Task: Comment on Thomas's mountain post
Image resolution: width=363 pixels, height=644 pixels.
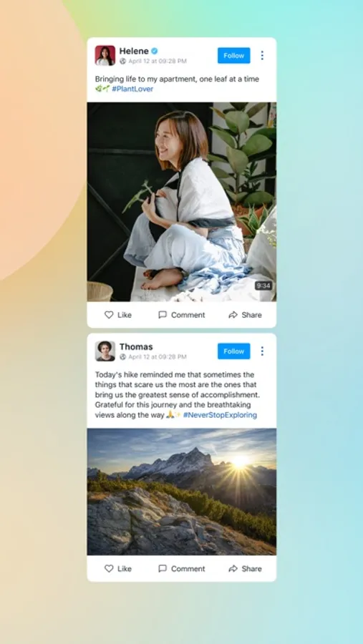Action: [x=181, y=569]
